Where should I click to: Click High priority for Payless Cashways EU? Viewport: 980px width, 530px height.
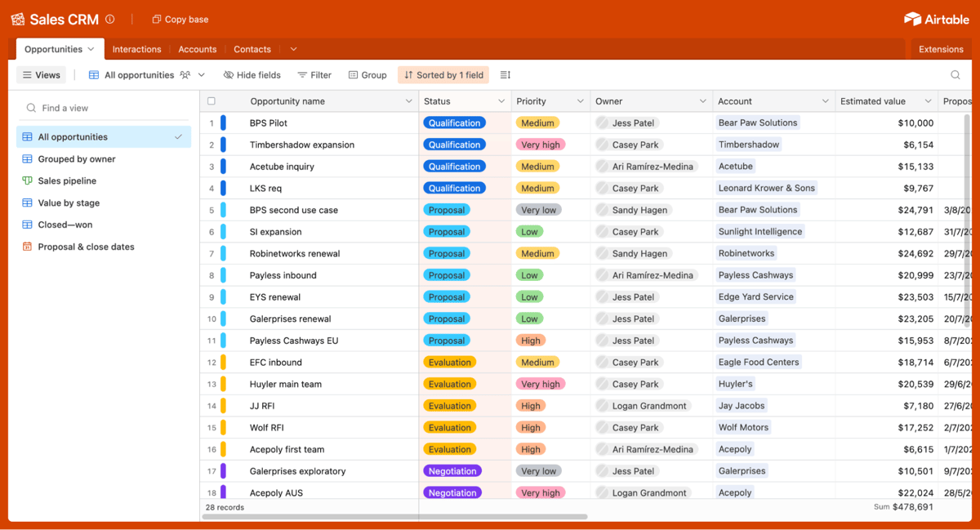tap(531, 341)
